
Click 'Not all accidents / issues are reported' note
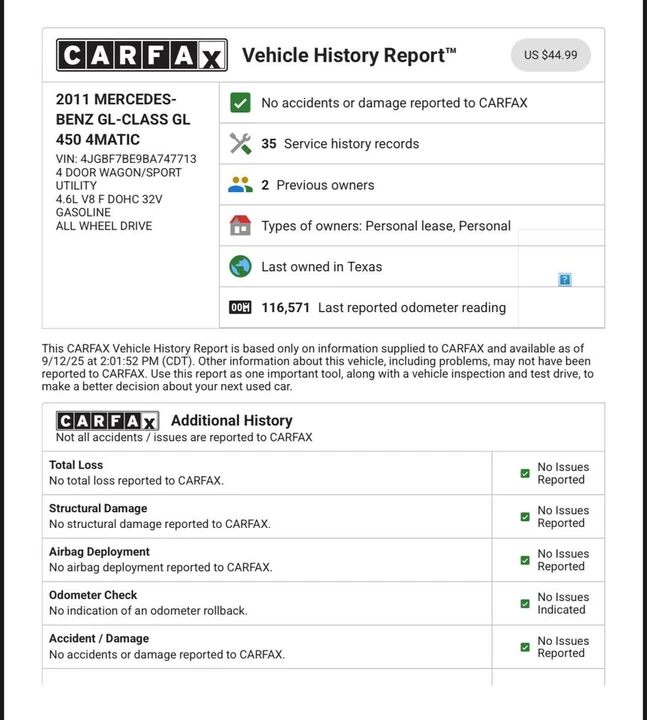[x=184, y=437]
